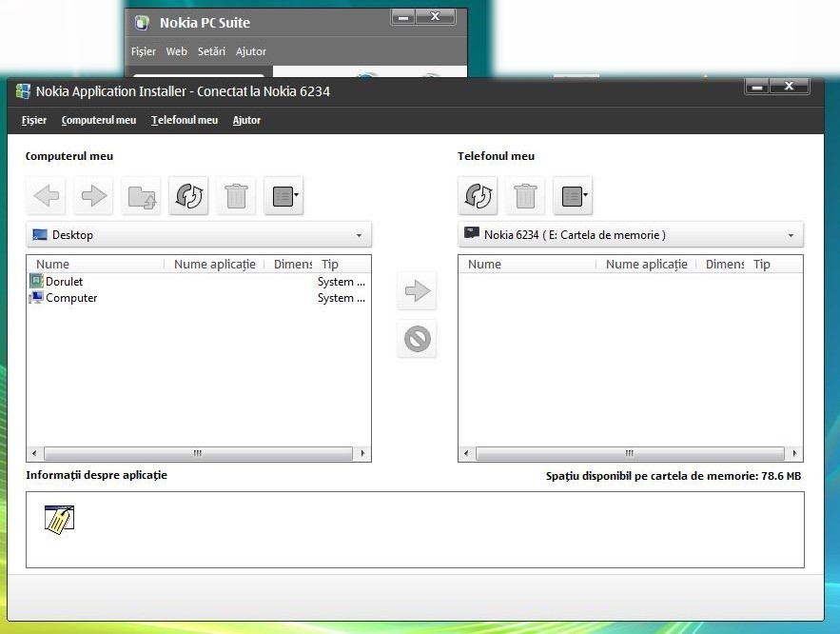Open the view options in Computerul meu toolbar
Image resolution: width=840 pixels, height=634 pixels.
click(x=283, y=195)
